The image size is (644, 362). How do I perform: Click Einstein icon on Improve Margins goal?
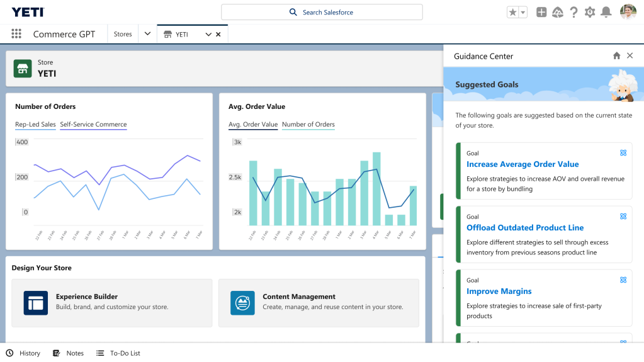pyautogui.click(x=623, y=280)
